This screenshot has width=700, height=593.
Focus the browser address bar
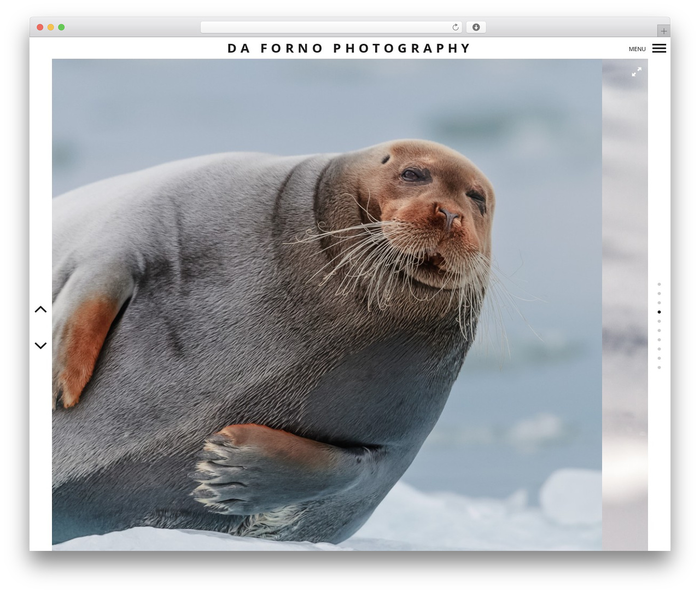pyautogui.click(x=331, y=27)
